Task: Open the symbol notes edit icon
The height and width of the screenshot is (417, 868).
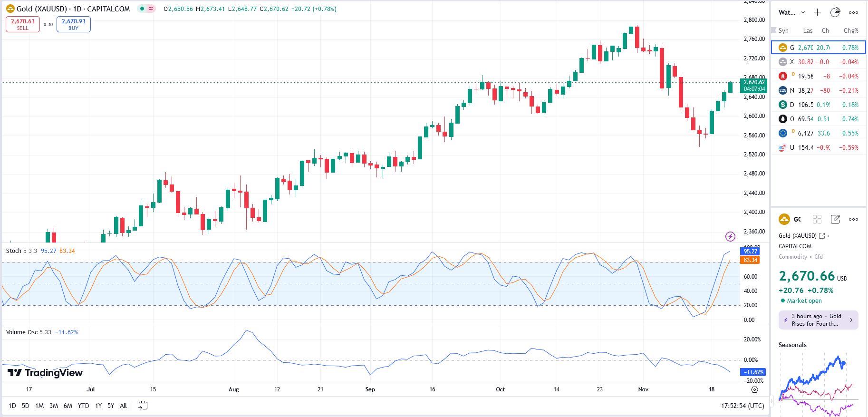Action: click(x=835, y=219)
